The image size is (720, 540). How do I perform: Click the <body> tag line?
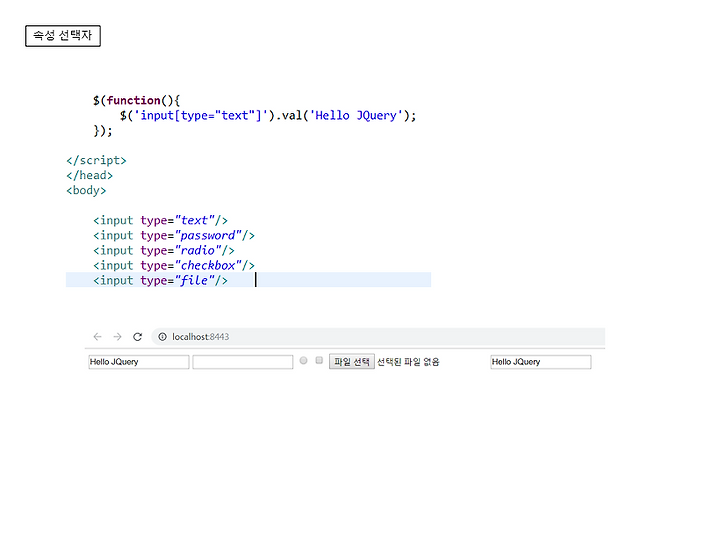pyautogui.click(x=86, y=190)
